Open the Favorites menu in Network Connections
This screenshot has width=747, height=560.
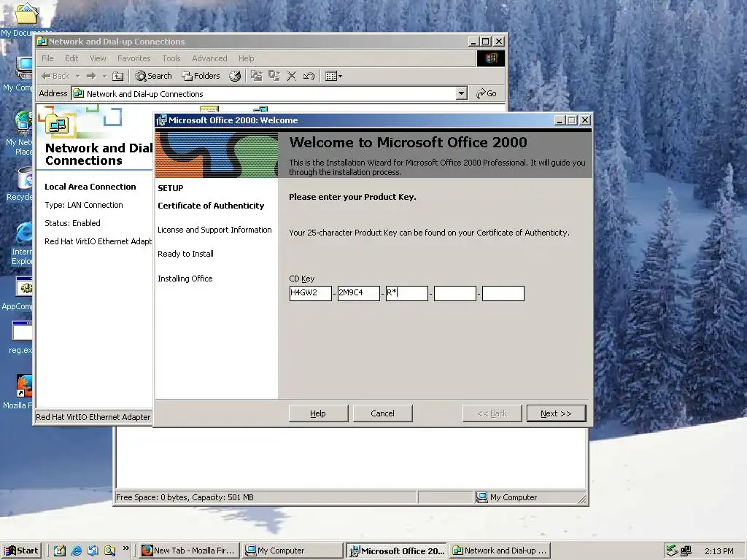[x=134, y=58]
